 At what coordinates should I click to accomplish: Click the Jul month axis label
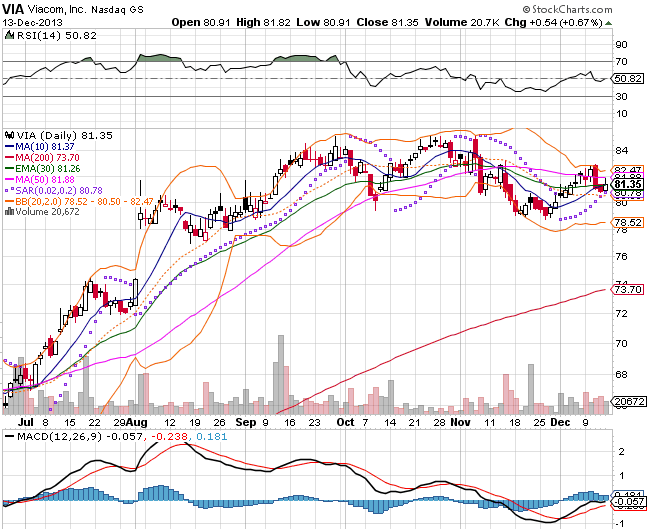point(26,422)
